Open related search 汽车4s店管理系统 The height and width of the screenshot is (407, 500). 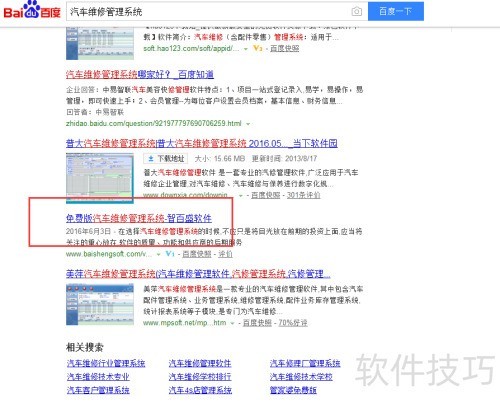coord(200,390)
